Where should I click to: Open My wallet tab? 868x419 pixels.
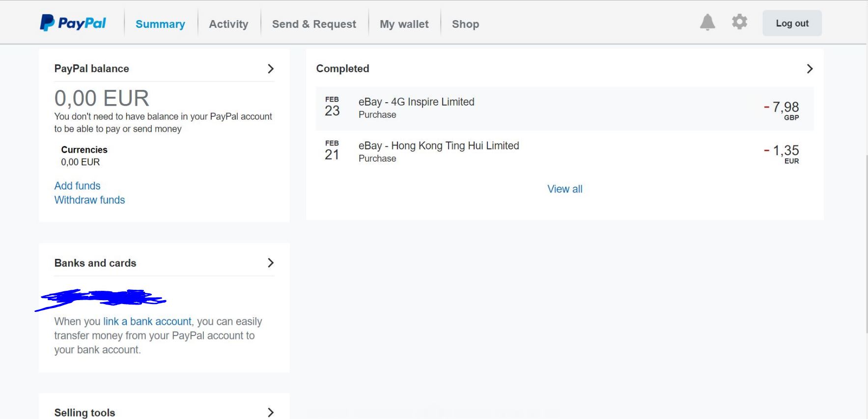pyautogui.click(x=404, y=24)
